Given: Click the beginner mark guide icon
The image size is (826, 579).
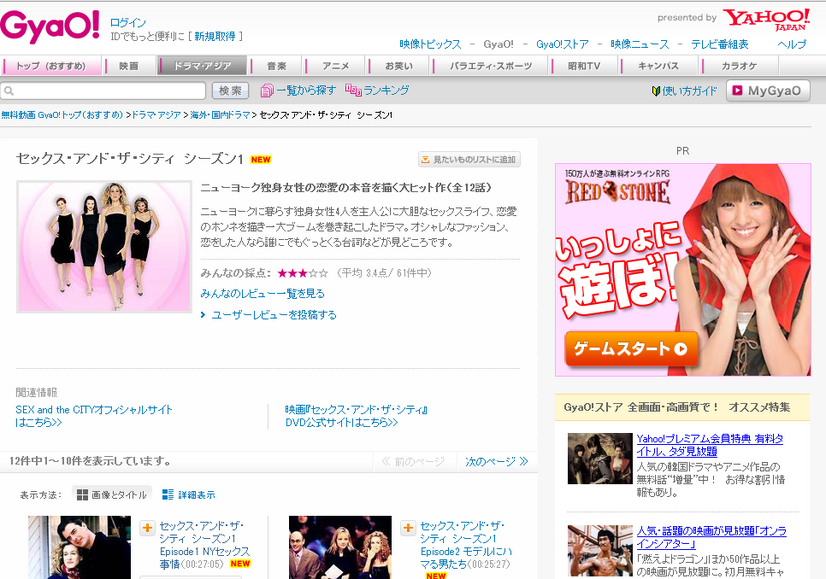Looking at the screenshot, I should (x=656, y=91).
